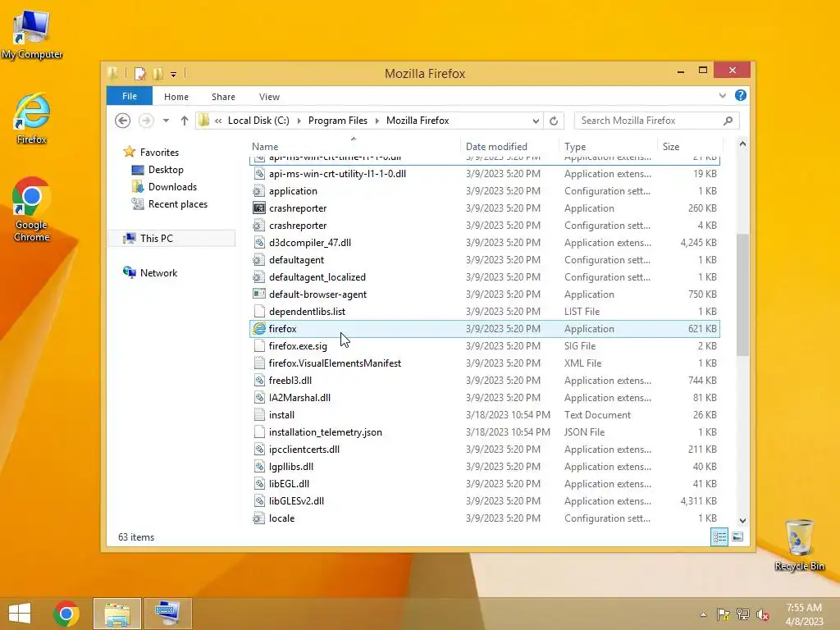Select freebl3.dll file
The image size is (840, 630).
pos(485,381)
